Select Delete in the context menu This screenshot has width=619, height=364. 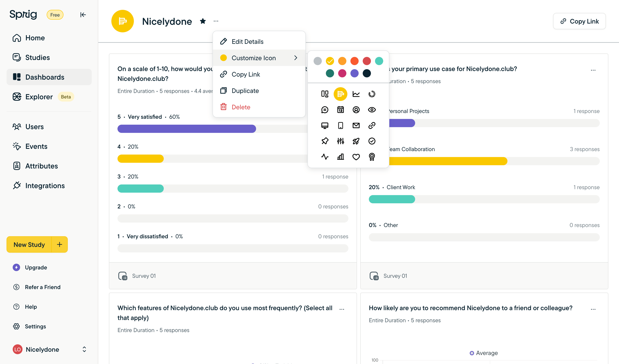click(259, 107)
